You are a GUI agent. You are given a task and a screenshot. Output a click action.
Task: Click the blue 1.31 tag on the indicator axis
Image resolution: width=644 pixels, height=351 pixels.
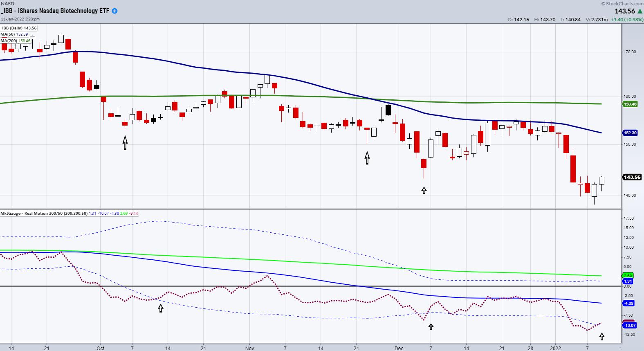coord(628,281)
